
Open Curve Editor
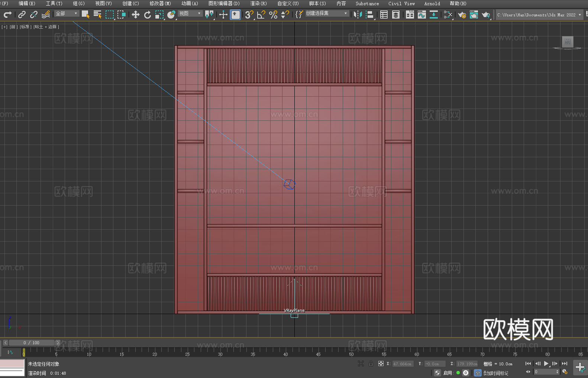(x=422, y=14)
